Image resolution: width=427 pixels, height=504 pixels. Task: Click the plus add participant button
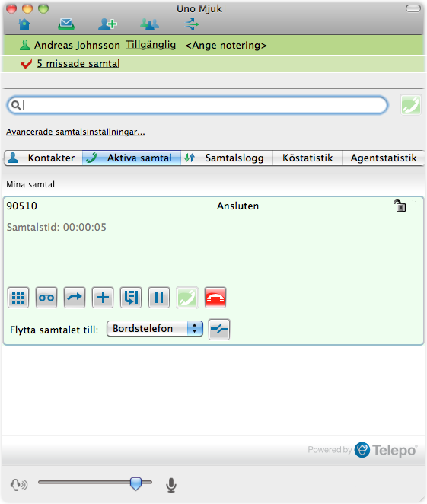pos(103,298)
